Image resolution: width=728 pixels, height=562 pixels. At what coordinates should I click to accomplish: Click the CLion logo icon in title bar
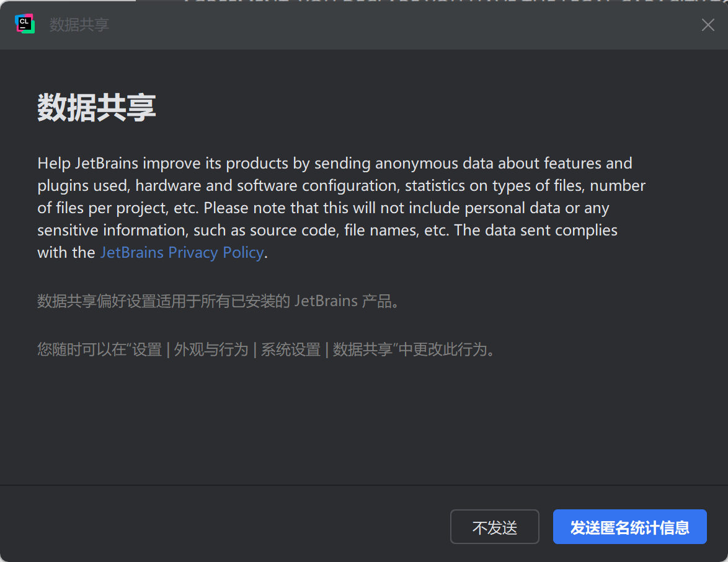(25, 24)
